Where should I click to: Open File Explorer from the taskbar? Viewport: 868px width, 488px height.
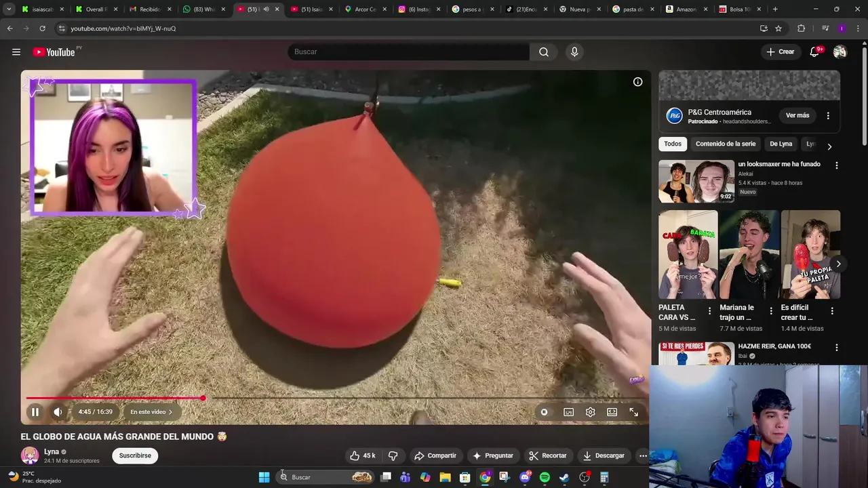445,477
